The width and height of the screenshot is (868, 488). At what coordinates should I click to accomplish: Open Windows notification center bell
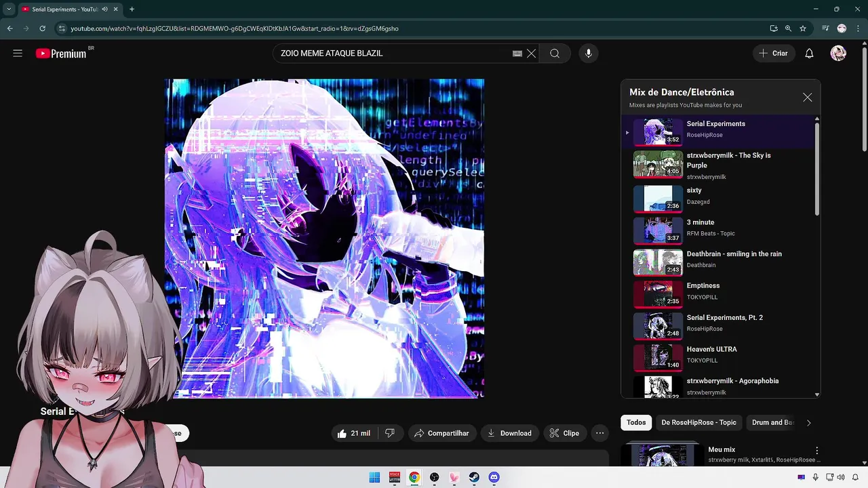point(855,477)
